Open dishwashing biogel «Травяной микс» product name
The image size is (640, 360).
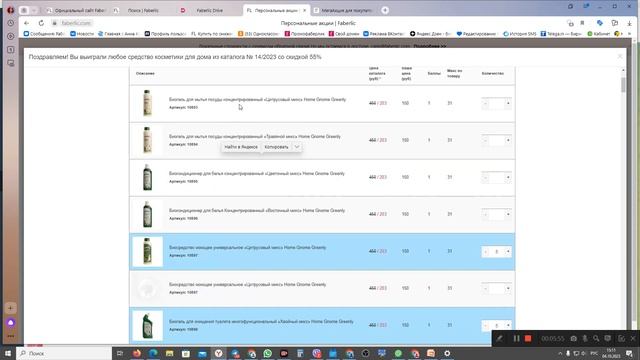[255, 136]
